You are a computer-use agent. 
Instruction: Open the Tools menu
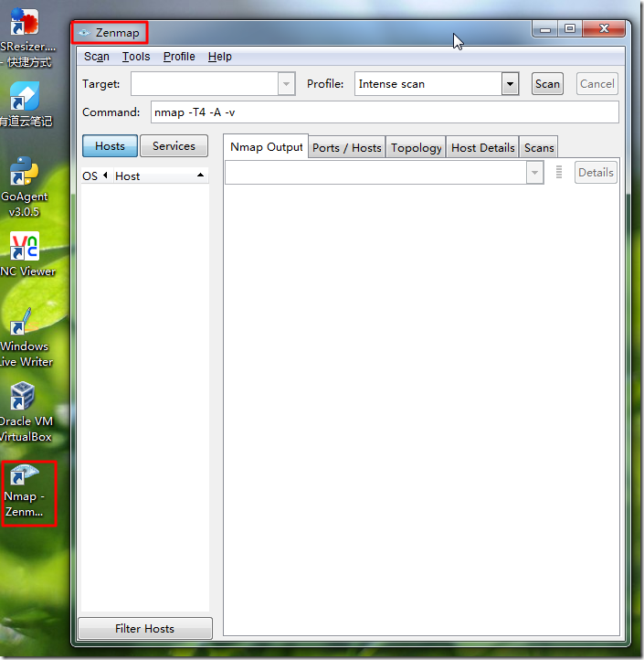pyautogui.click(x=136, y=57)
